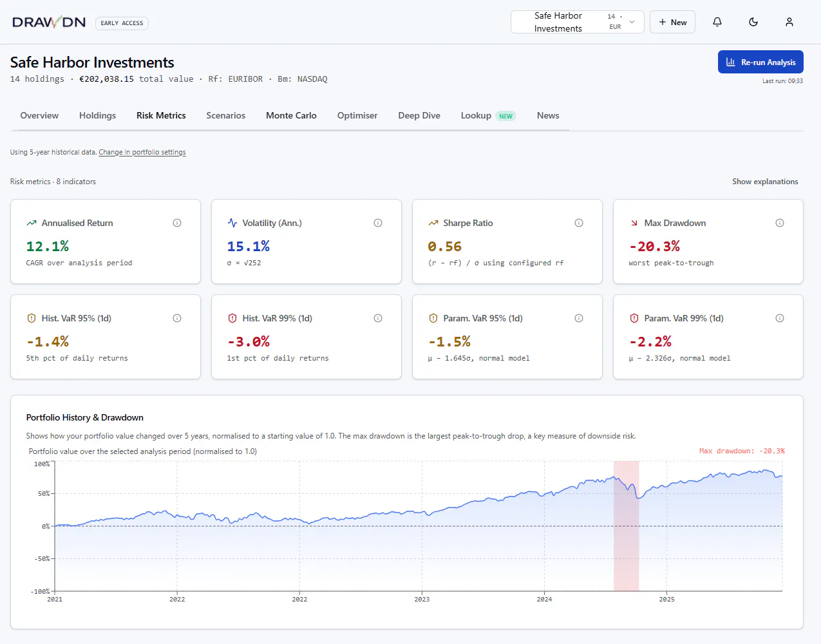Toggle Show explanations
821x644 pixels.
pyautogui.click(x=765, y=182)
